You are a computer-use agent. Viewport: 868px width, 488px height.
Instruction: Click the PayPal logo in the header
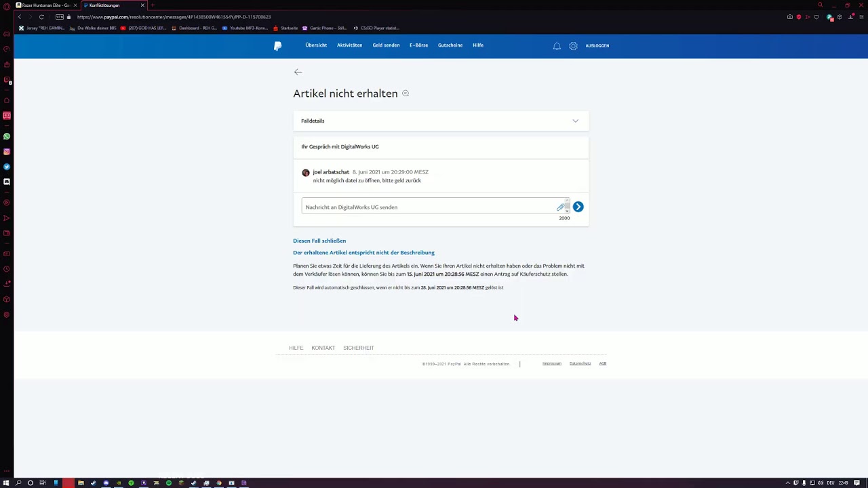pos(277,45)
